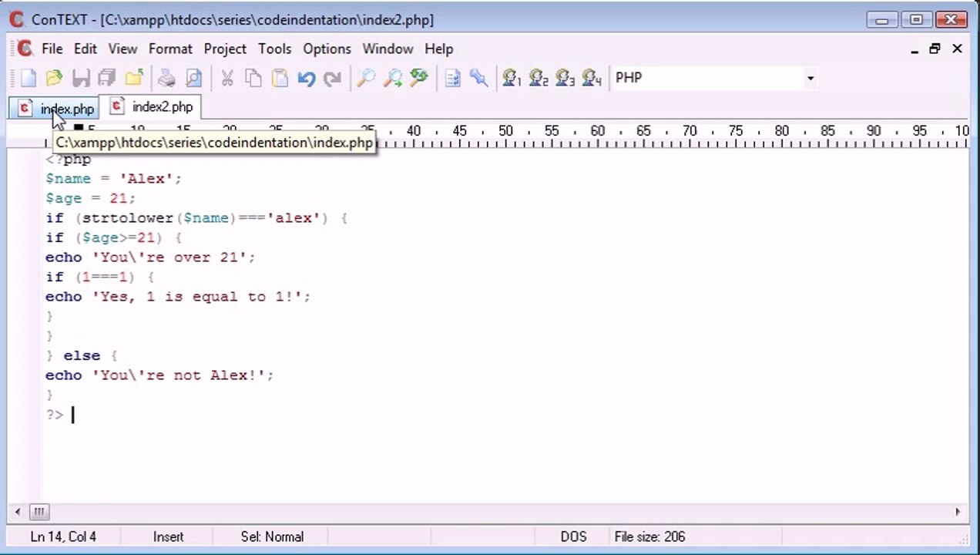
Task: Open a file using the folder icon
Action: click(x=54, y=78)
